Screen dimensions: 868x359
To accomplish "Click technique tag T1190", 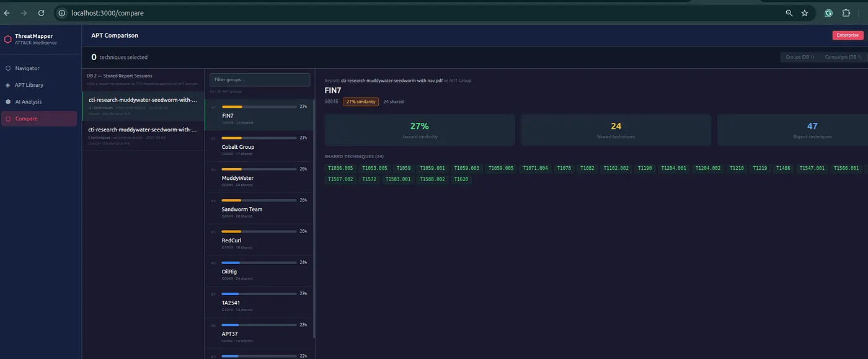I will [x=645, y=168].
